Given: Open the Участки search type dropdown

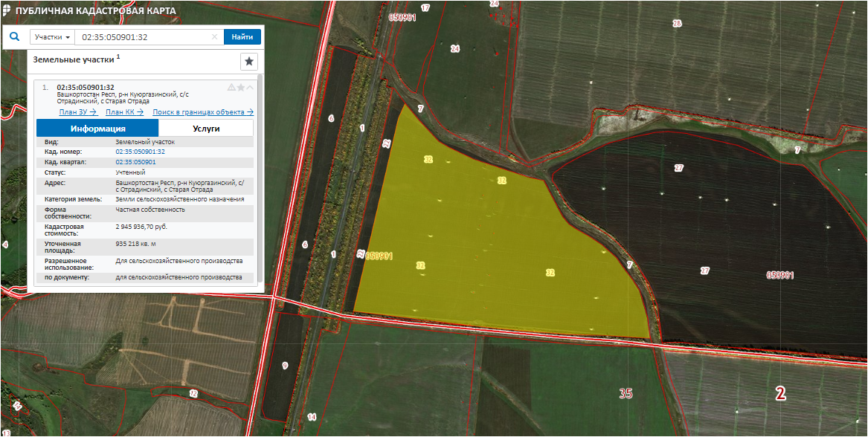Looking at the screenshot, I should 52,37.
